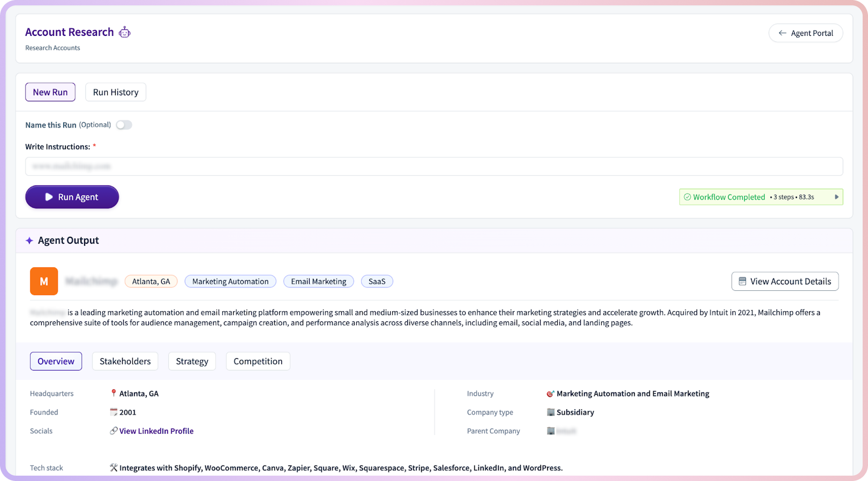Click the building icon in Parent Company row

tap(550, 431)
